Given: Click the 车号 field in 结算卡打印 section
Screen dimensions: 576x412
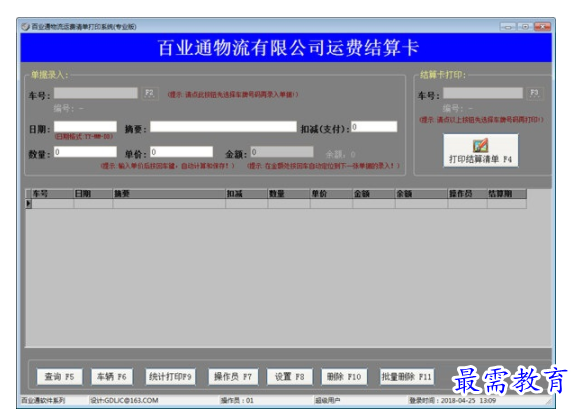Looking at the screenshot, I should pos(483,93).
